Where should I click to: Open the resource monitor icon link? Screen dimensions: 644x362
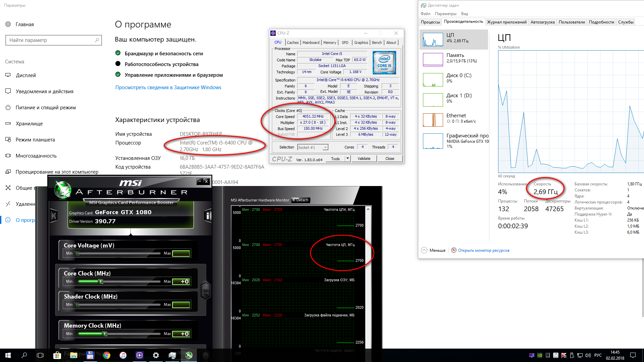pyautogui.click(x=454, y=250)
